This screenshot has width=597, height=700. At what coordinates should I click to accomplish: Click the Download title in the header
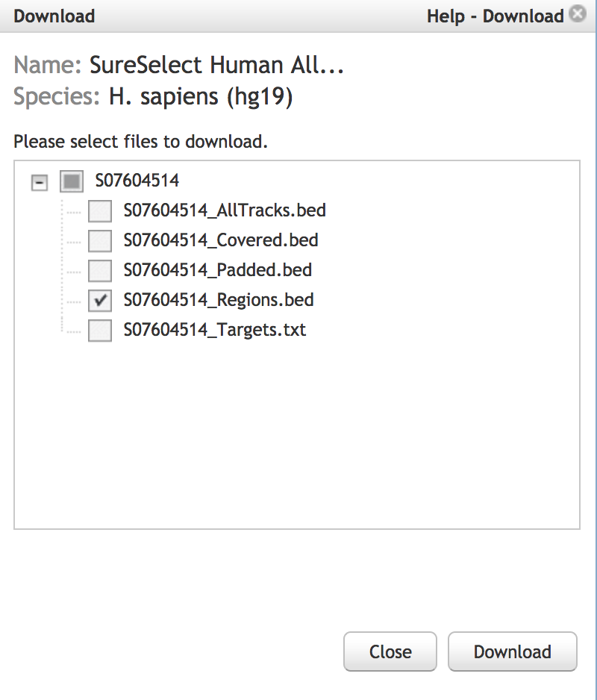tap(54, 16)
